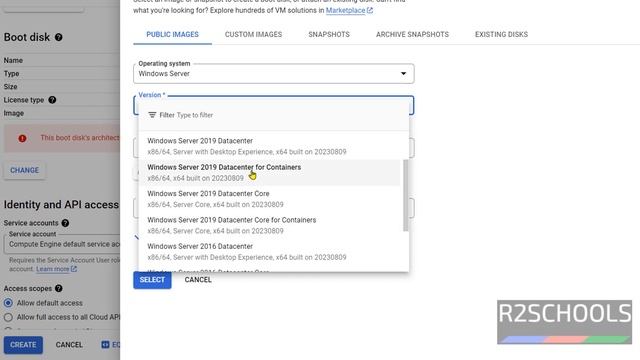Click the filter icon in version list
Viewport: 640px width, 360px height.
[x=152, y=115]
